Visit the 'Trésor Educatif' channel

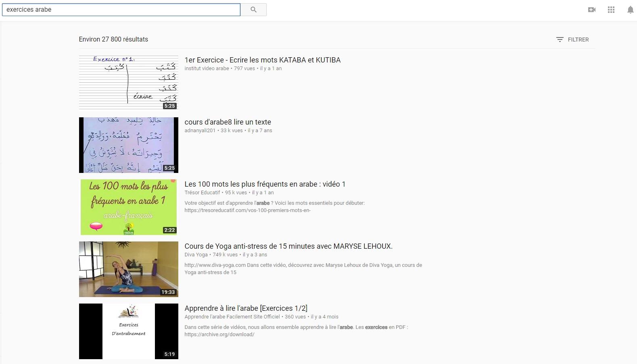(202, 193)
